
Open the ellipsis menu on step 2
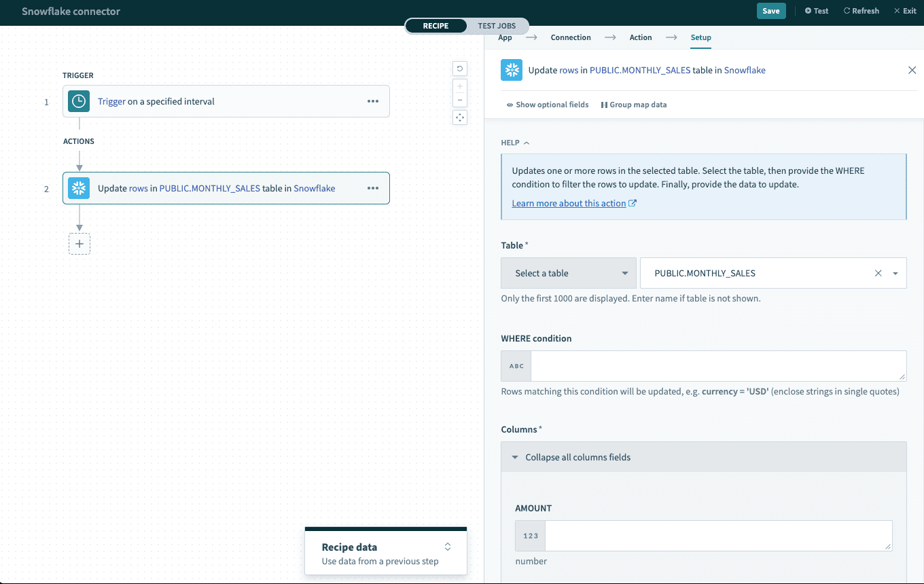373,188
